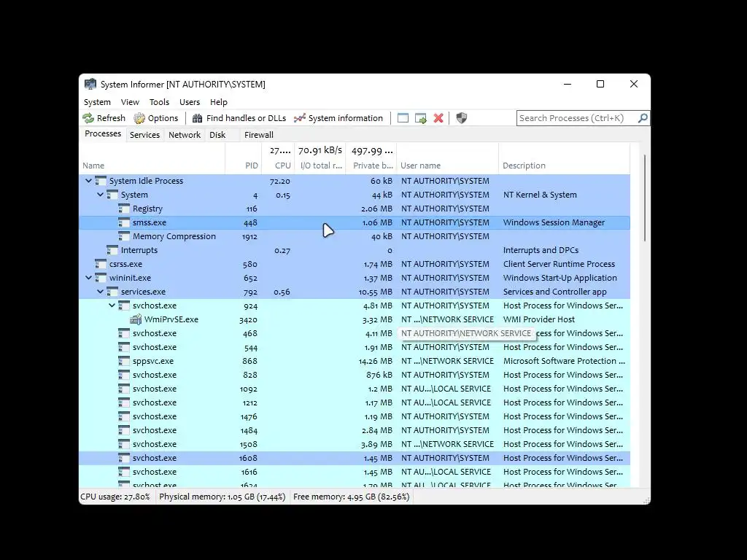Image resolution: width=747 pixels, height=560 pixels.
Task: Collapse the wininit.exe tree node
Action: pyautogui.click(x=88, y=278)
